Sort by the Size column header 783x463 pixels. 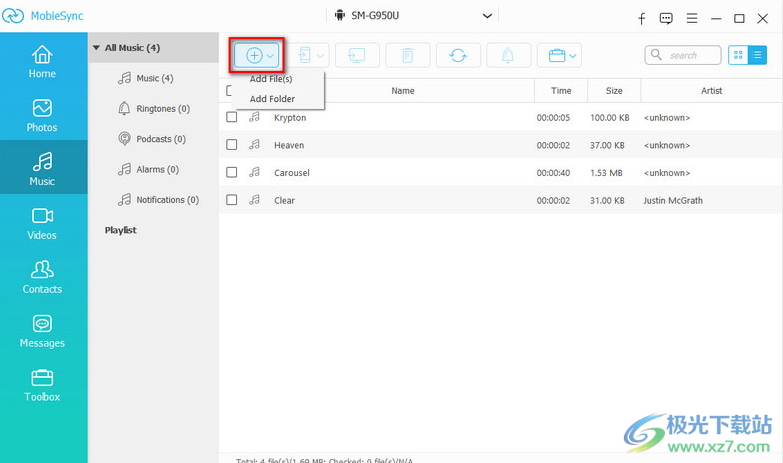point(614,91)
